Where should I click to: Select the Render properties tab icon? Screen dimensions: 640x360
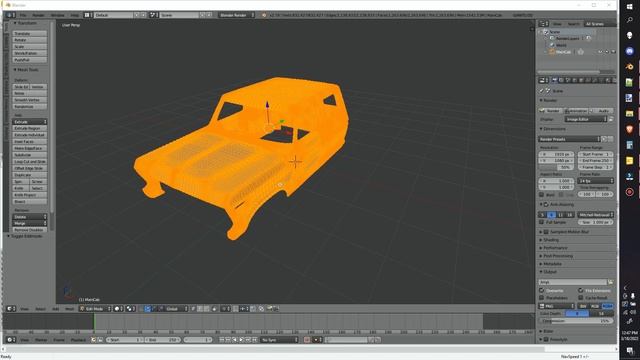554,80
